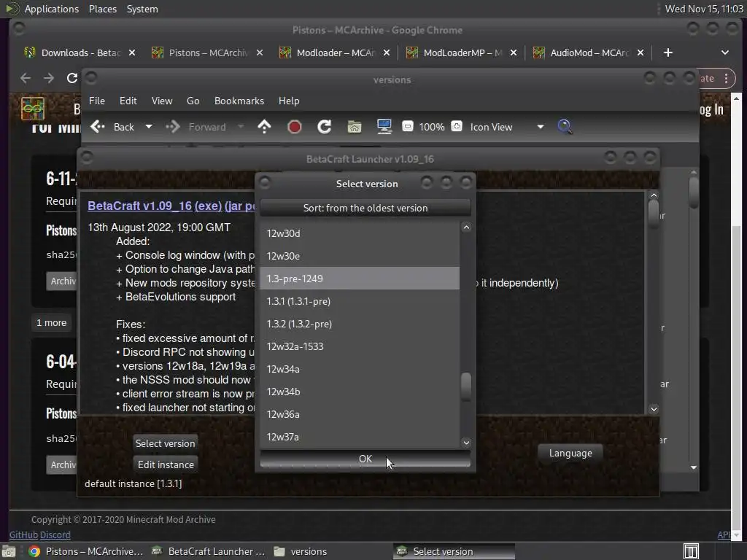Viewport: 747px width, 560px height.
Task: Click Forward in file manager toolbar
Action: click(x=196, y=127)
